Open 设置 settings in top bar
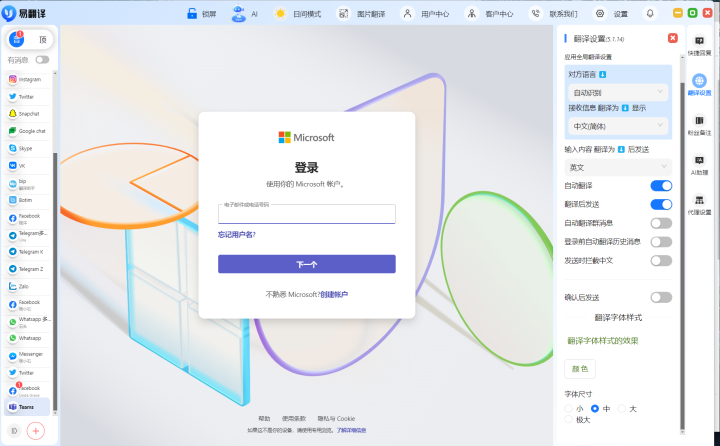 pyautogui.click(x=611, y=14)
